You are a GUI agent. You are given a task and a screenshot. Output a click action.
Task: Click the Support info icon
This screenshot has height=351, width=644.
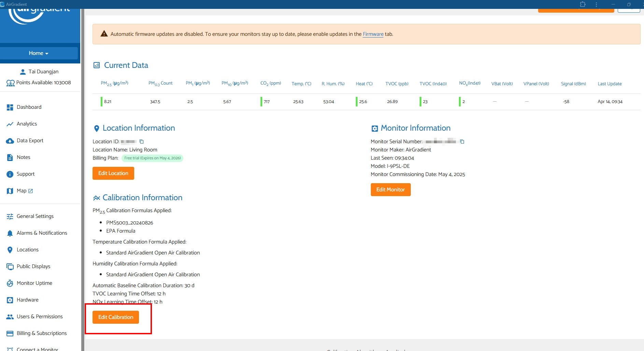(x=10, y=174)
